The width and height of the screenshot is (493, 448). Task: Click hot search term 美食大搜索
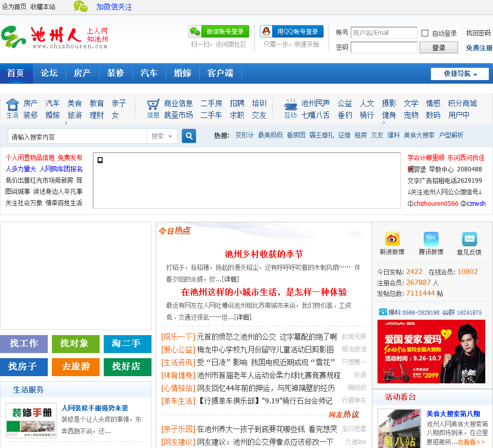419,135
